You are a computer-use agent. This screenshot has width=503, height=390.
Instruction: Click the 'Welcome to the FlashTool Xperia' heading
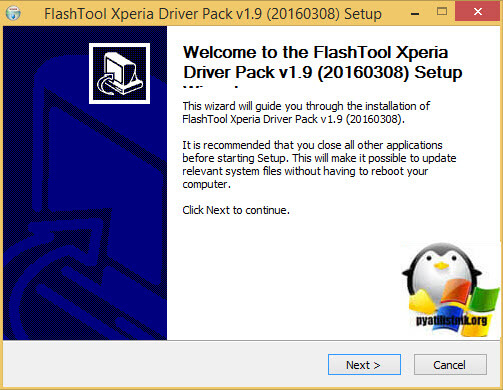(322, 63)
